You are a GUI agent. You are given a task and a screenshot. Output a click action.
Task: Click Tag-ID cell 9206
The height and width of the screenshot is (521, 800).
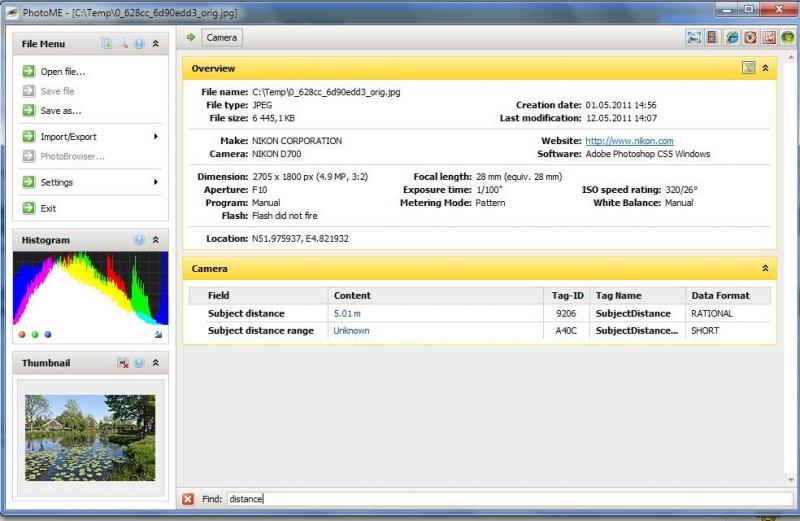tap(566, 313)
